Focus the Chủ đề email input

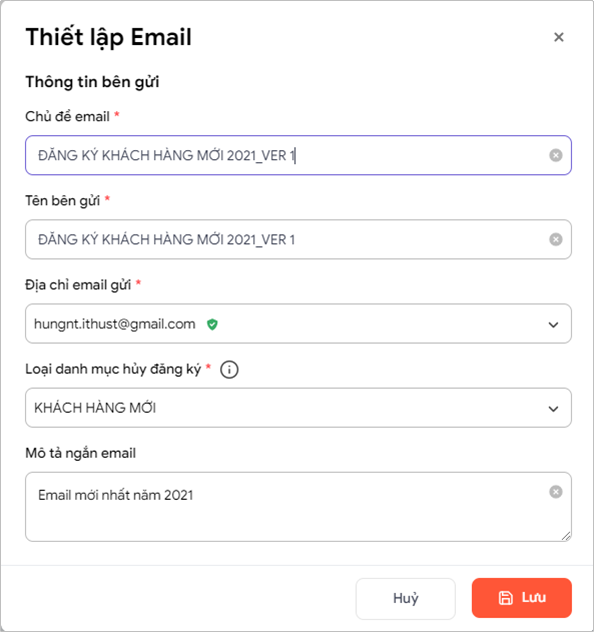point(298,155)
